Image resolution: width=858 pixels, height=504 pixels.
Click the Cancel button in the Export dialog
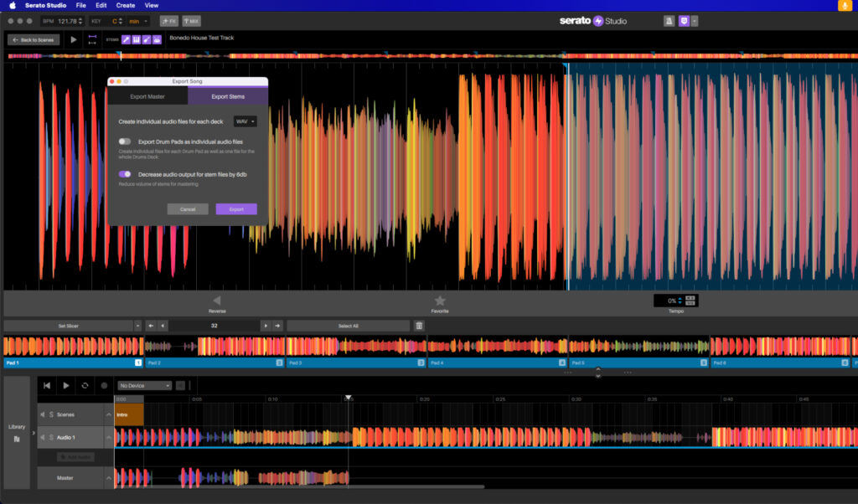tap(187, 208)
